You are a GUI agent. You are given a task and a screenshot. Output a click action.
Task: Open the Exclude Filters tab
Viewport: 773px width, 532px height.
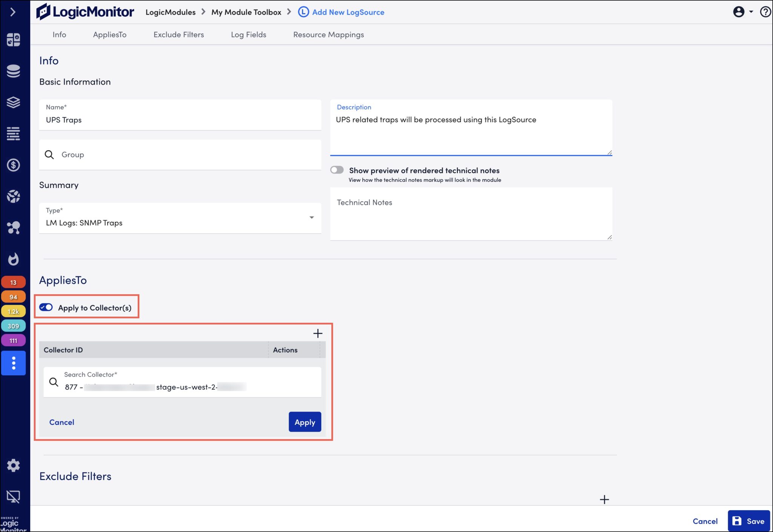tap(179, 34)
